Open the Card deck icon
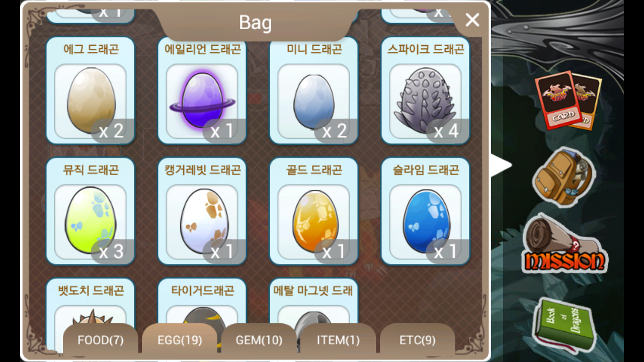 pos(568,100)
